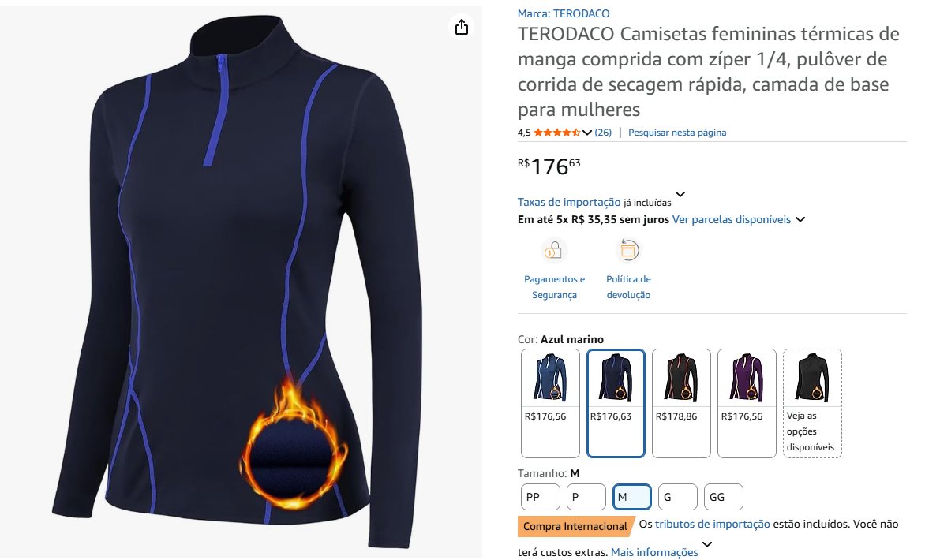
Task: Expand the rating breakdown chevron
Action: [587, 133]
